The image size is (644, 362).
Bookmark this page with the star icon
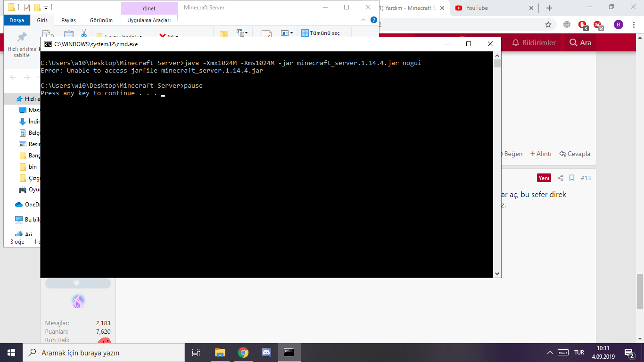pyautogui.click(x=548, y=25)
